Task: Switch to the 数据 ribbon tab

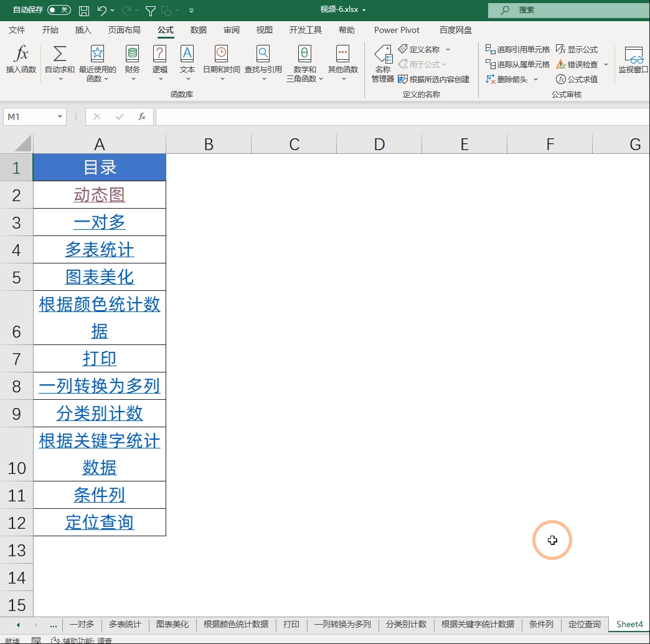Action: 199,30
